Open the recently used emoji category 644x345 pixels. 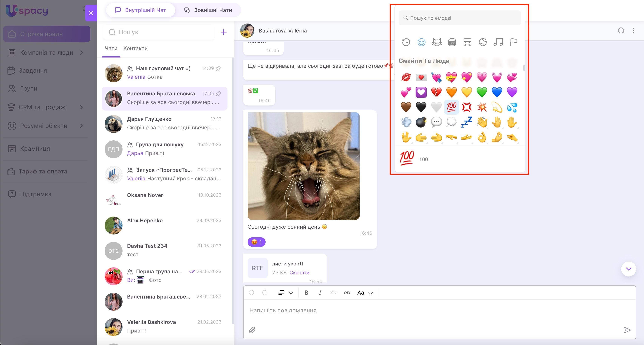coord(406,42)
